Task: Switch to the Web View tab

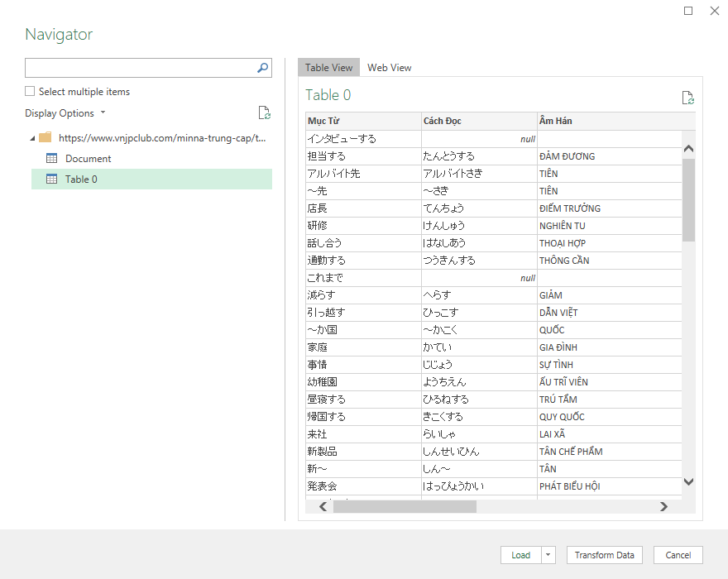Action: pos(389,68)
